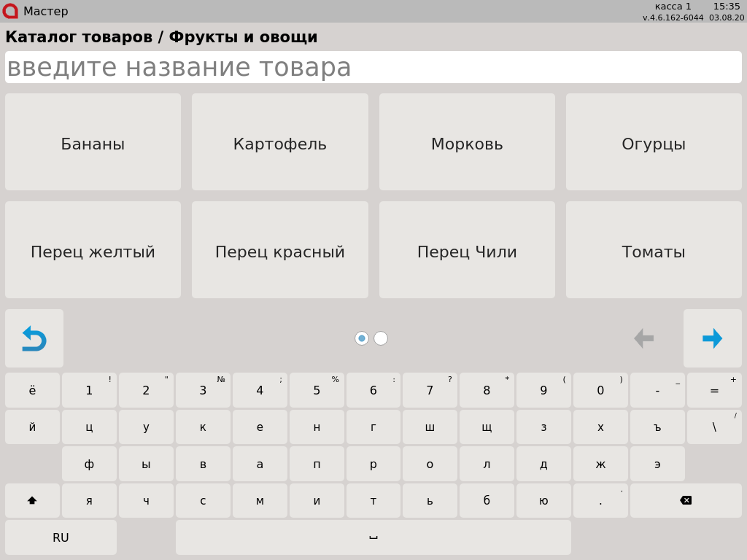The height and width of the screenshot is (560, 747).
Task: Choose the Огурцы product tile
Action: click(654, 142)
